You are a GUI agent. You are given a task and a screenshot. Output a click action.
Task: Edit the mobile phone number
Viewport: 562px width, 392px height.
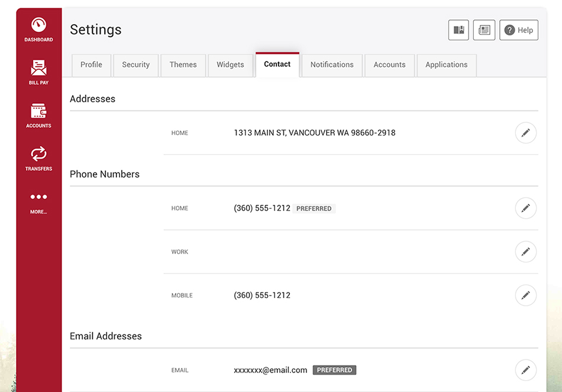[525, 295]
